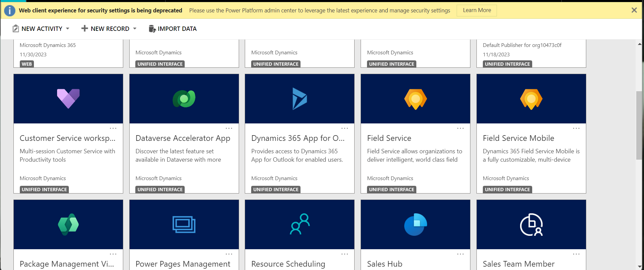Open the Dynamics 365 App for Outlook title
The image size is (644, 270).
298,138
